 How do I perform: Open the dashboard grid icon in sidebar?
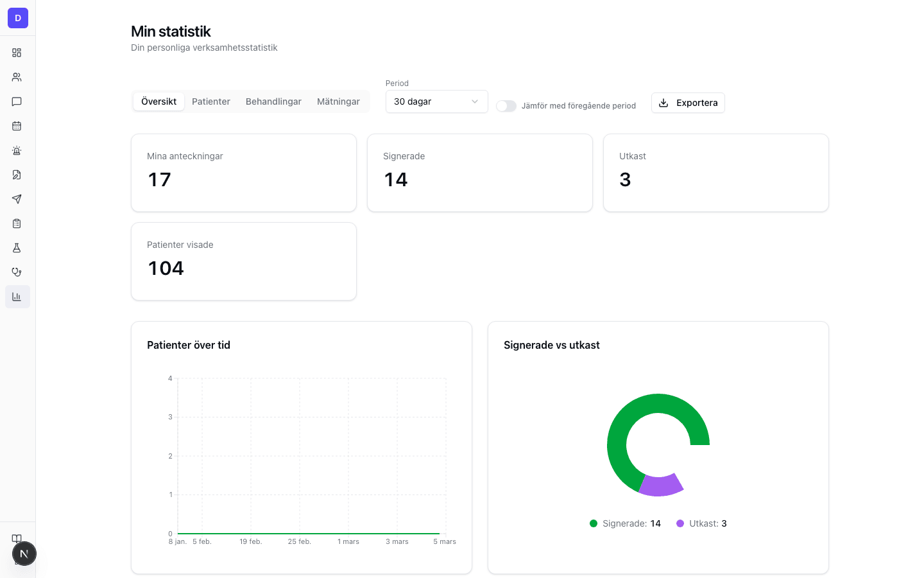click(17, 53)
